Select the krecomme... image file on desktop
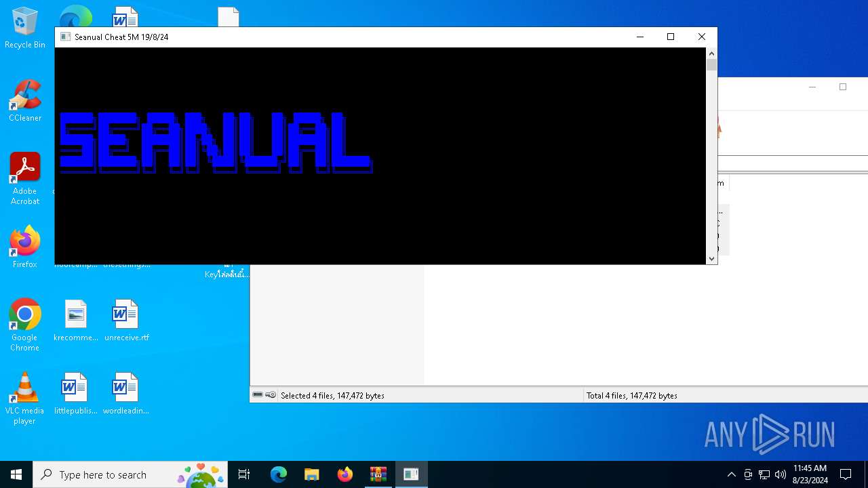 tap(75, 321)
